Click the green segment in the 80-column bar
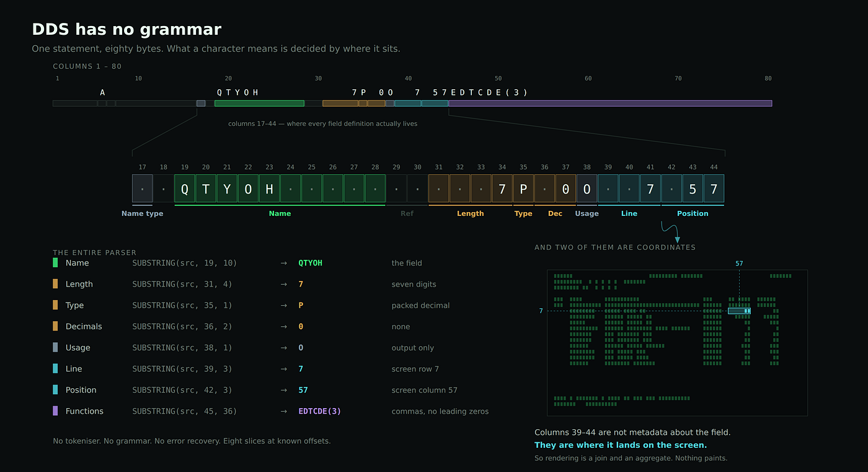The height and width of the screenshot is (472, 868). pyautogui.click(x=259, y=104)
